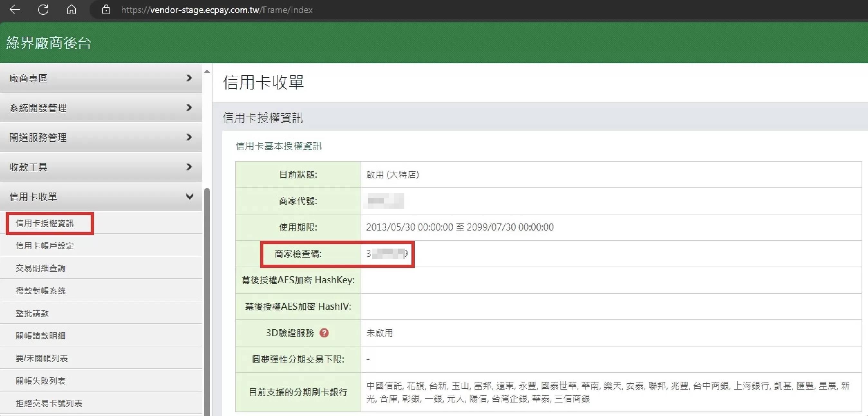Open 信用卡帳戶設定 menu item
Viewport: 868px width, 416px height.
[45, 246]
